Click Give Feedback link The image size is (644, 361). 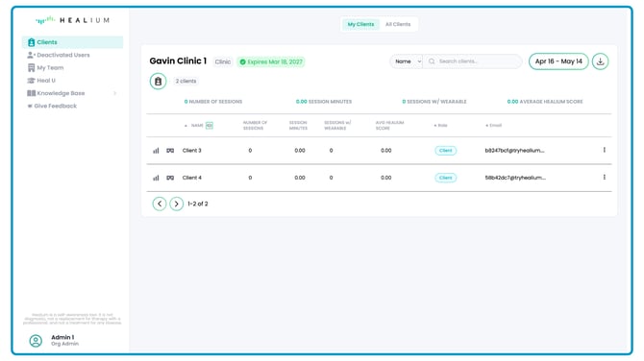point(52,106)
